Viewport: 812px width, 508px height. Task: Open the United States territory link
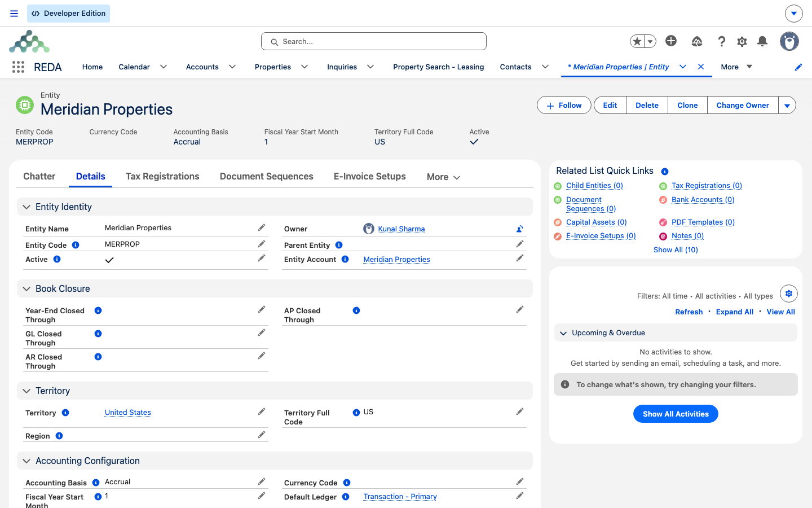pos(128,413)
